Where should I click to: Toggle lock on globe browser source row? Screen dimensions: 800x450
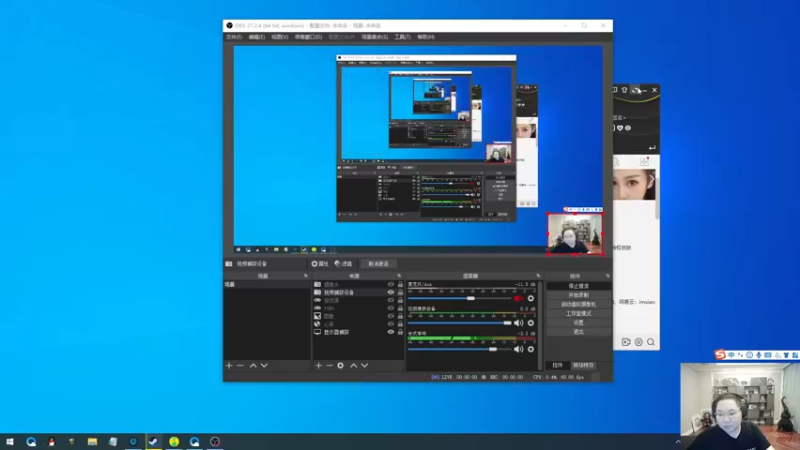coord(400,324)
